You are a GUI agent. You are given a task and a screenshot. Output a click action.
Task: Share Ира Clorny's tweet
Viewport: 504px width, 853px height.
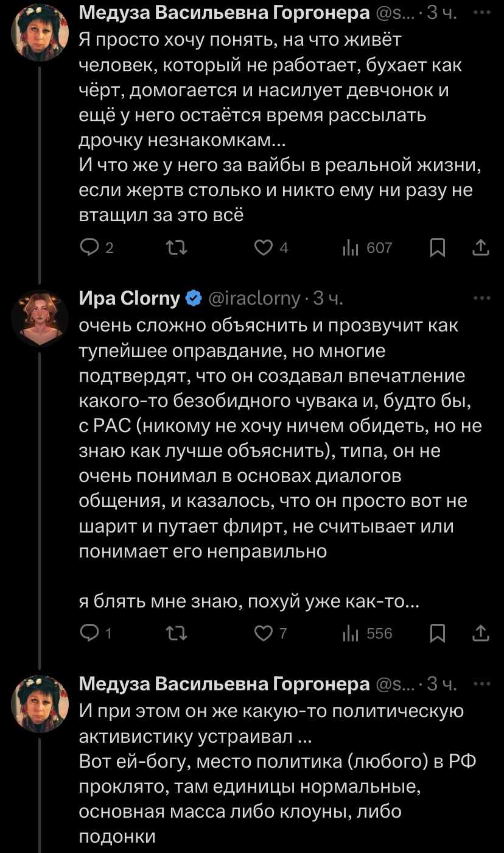click(481, 633)
